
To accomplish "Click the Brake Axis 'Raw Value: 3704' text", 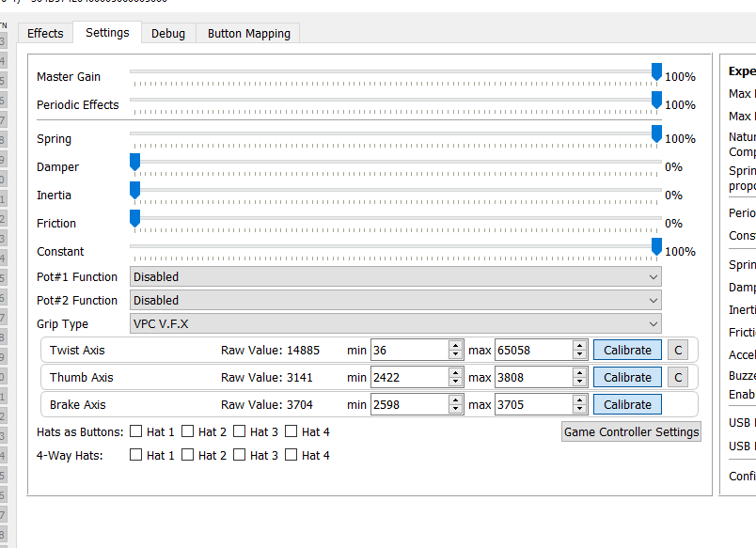I will (x=267, y=405).
